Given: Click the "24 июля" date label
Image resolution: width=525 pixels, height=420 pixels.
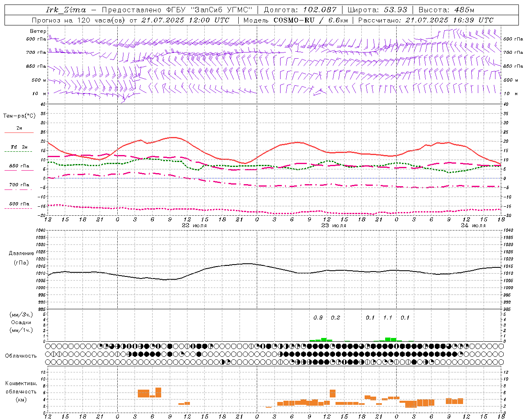Looking at the screenshot, I should pos(473,226).
